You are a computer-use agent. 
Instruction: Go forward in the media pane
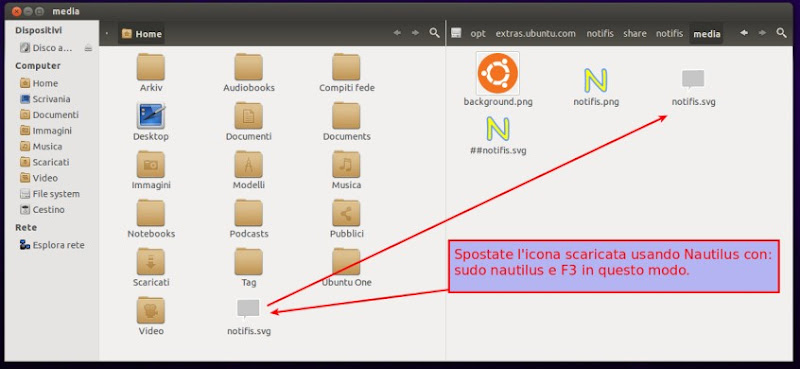[762, 33]
